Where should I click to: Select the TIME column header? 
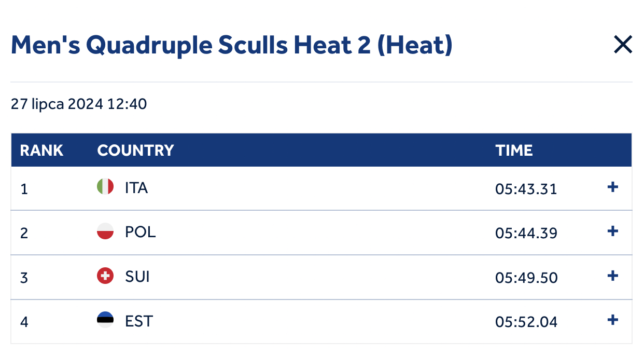[514, 151]
